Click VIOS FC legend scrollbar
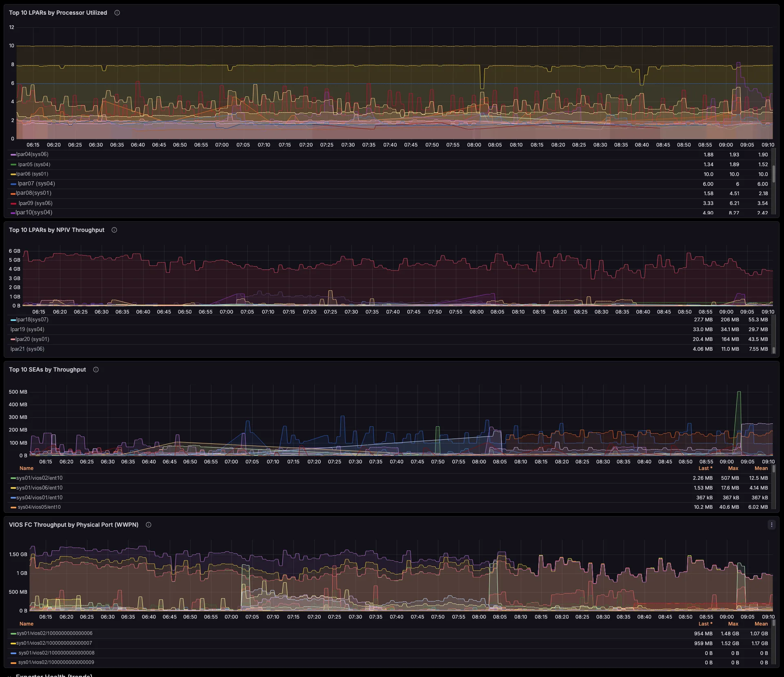This screenshot has width=784, height=677. (x=773, y=624)
